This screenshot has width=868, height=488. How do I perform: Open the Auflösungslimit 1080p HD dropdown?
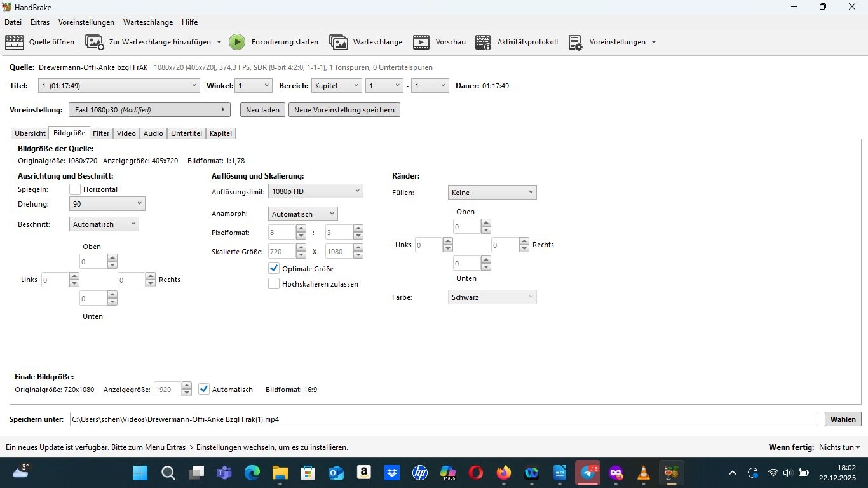pyautogui.click(x=315, y=191)
